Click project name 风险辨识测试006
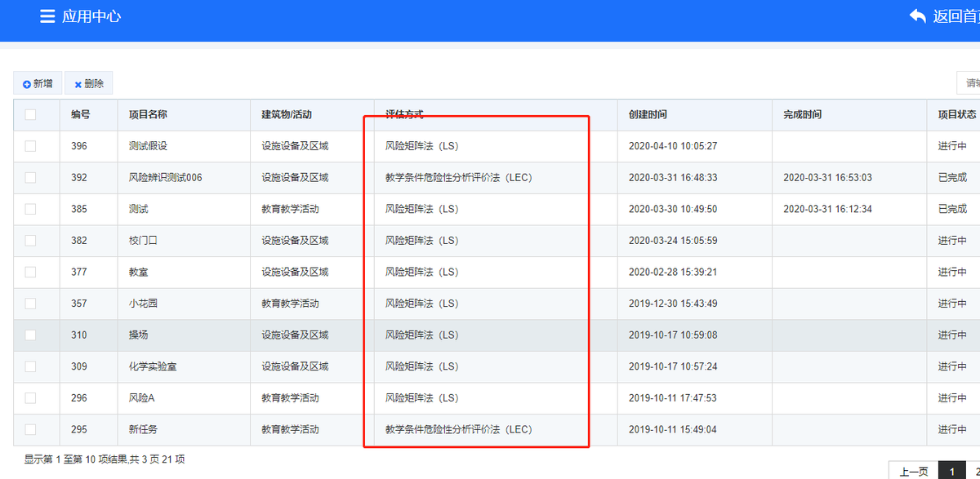Image resolution: width=980 pixels, height=479 pixels. click(x=165, y=177)
